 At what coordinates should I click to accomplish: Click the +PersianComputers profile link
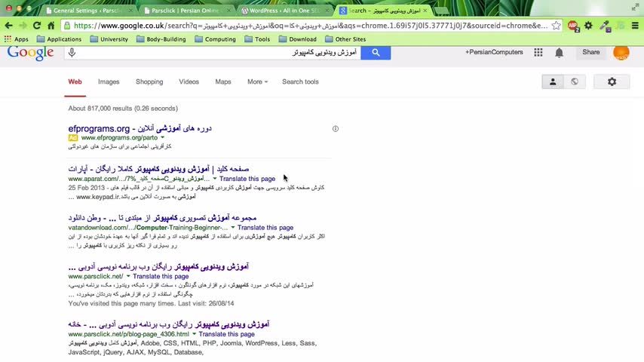tap(494, 52)
